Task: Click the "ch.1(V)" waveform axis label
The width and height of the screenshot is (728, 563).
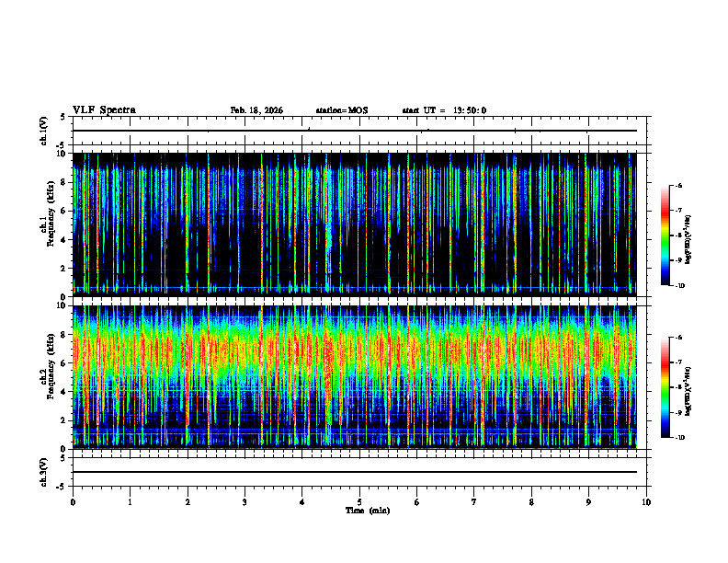Action: pos(43,131)
